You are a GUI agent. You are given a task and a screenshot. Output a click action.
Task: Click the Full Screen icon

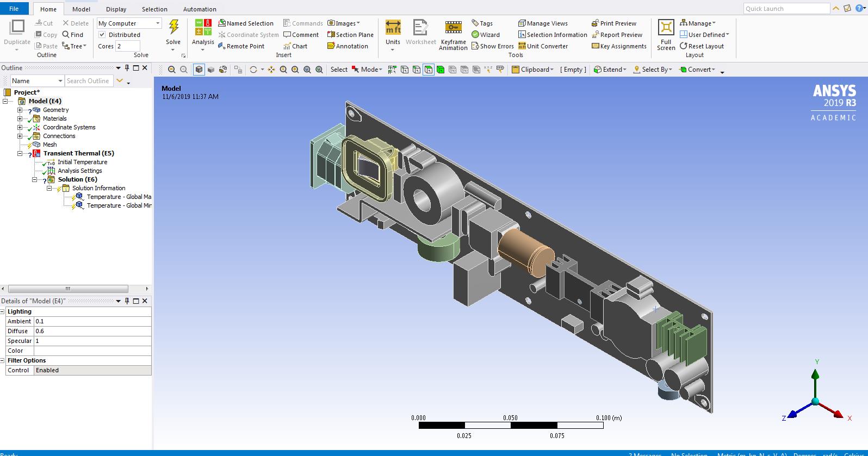coord(666,35)
